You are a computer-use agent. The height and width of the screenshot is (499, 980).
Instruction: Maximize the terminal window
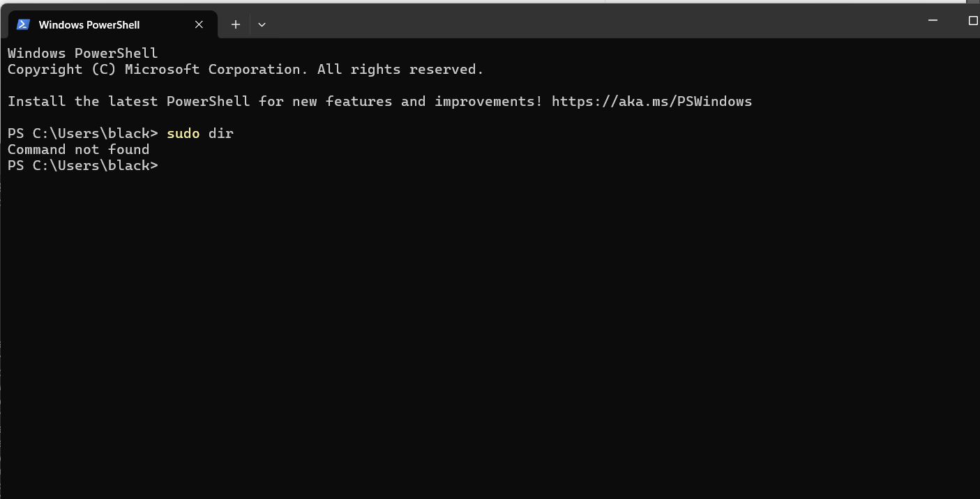(973, 20)
